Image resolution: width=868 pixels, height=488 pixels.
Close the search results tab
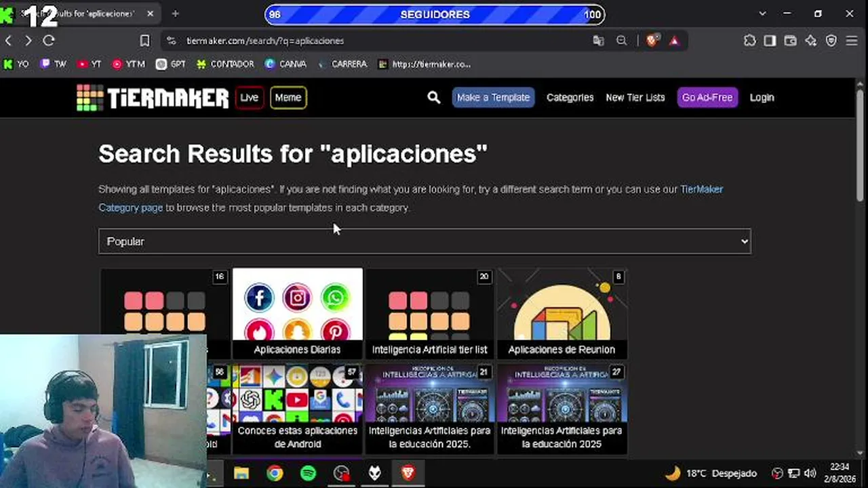150,14
